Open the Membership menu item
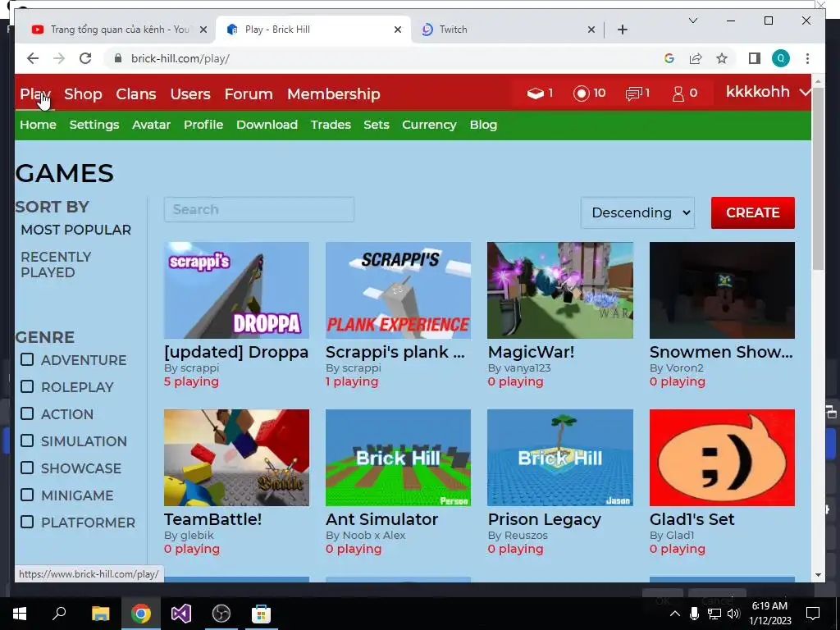Screen dimensions: 840x630 tap(334, 94)
